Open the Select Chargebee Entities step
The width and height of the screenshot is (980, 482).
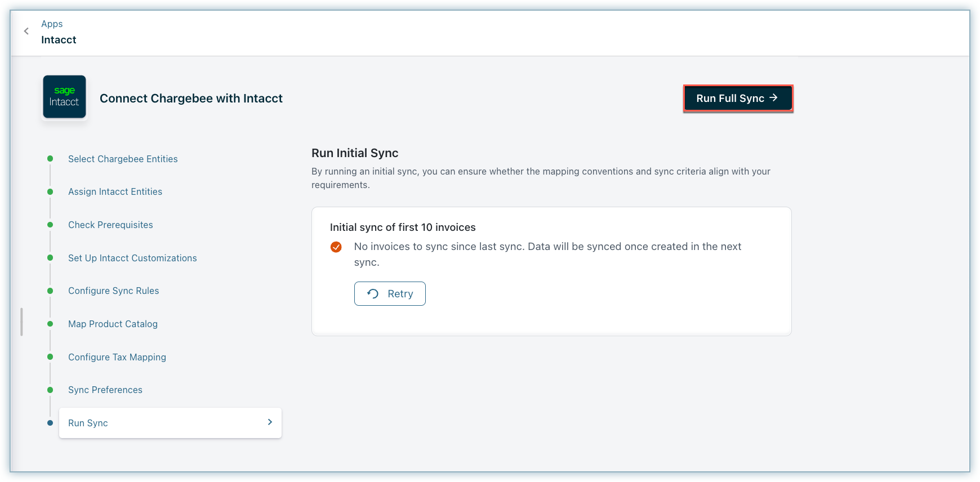coord(123,159)
